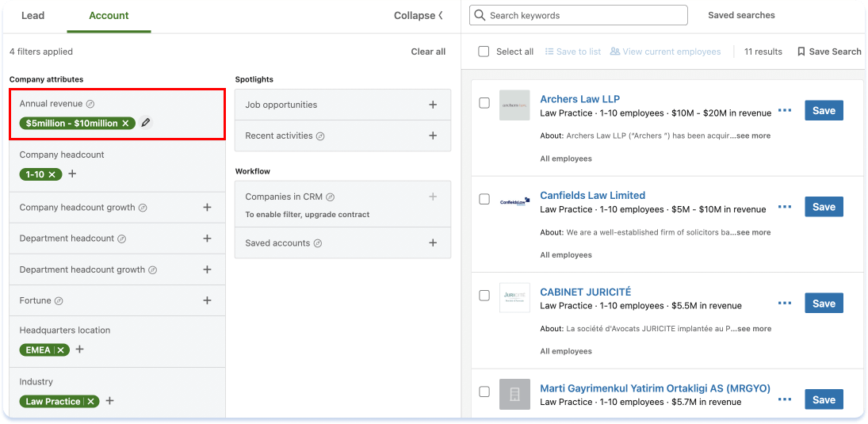Collapse the filter panel

(x=419, y=16)
